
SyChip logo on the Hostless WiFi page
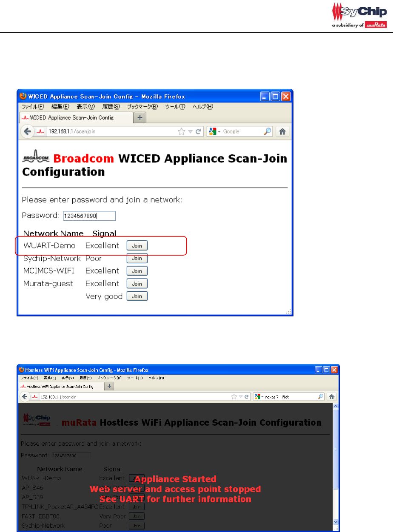coord(37,420)
